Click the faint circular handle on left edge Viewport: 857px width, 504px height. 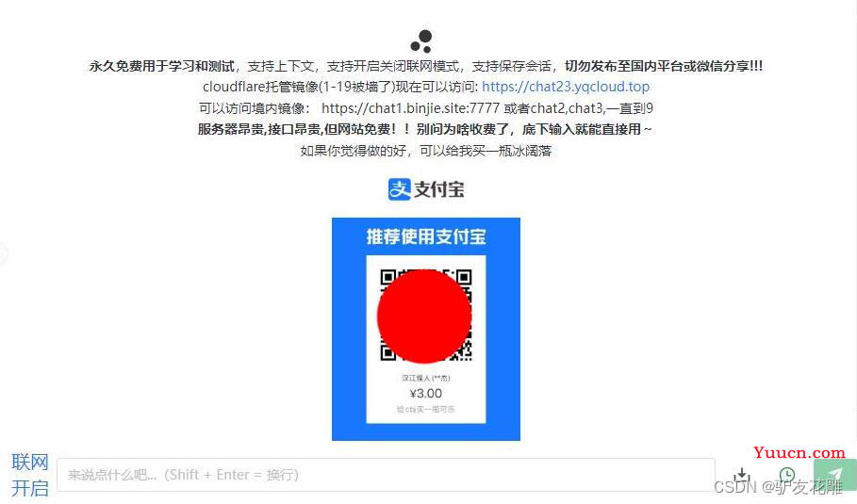pyautogui.click(x=2, y=254)
